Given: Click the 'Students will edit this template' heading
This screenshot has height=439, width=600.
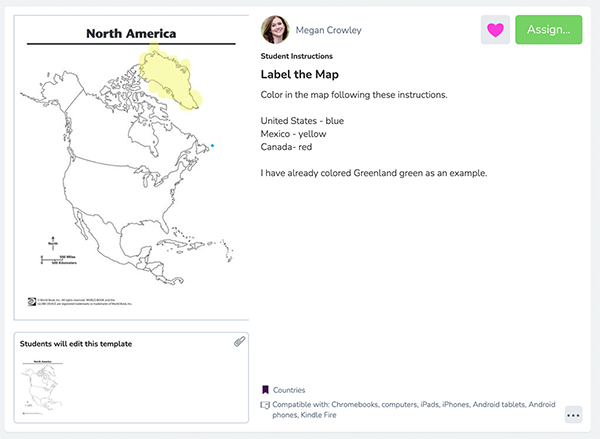Looking at the screenshot, I should click(x=76, y=343).
